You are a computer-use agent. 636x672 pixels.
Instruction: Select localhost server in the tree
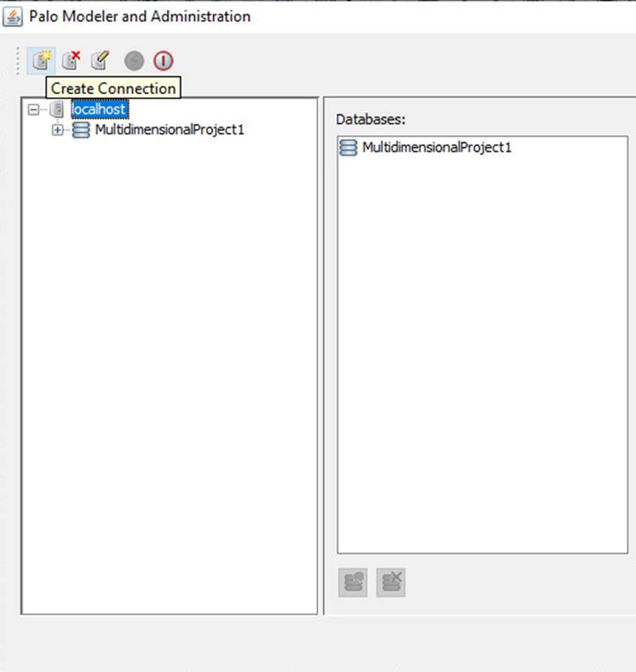[x=99, y=110]
